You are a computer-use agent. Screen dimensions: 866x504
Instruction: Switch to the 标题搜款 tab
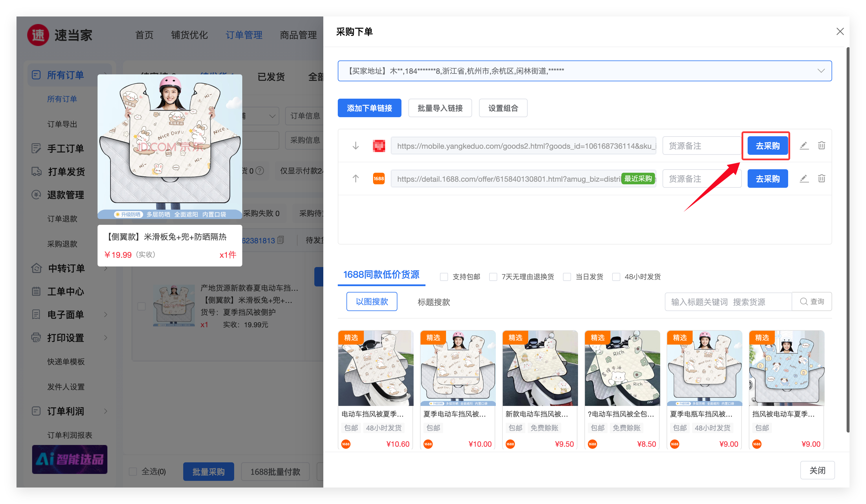[434, 302]
